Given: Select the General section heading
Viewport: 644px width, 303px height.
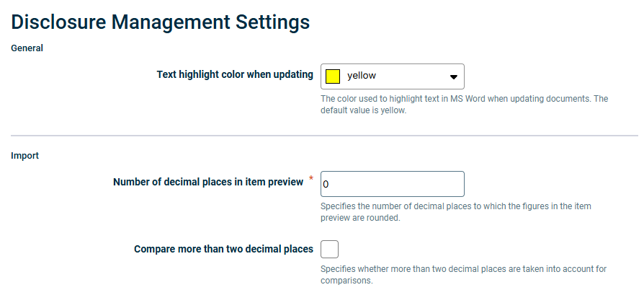Looking at the screenshot, I should (27, 48).
